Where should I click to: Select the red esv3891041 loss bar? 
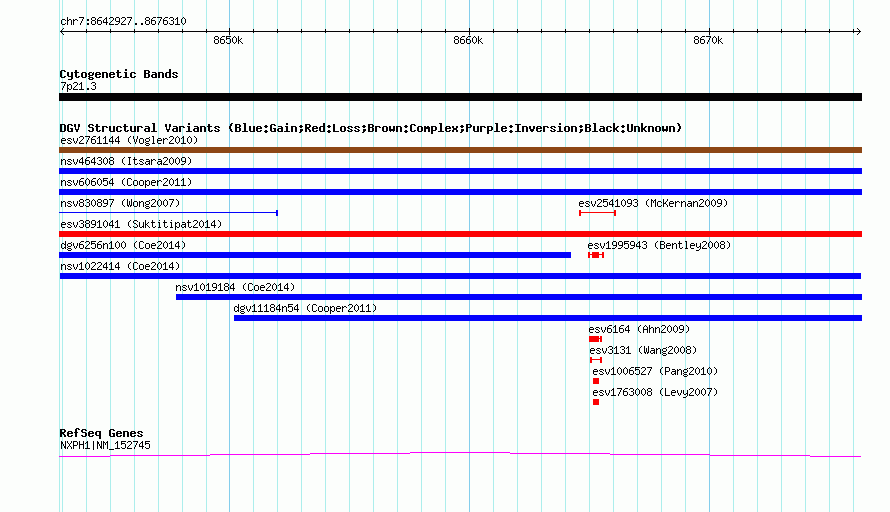[x=460, y=234]
